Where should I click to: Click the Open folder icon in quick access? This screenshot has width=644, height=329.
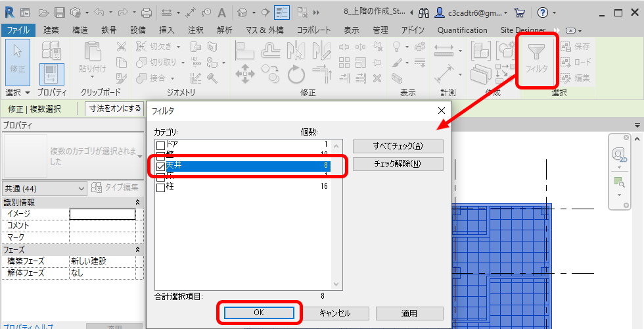coord(43,13)
